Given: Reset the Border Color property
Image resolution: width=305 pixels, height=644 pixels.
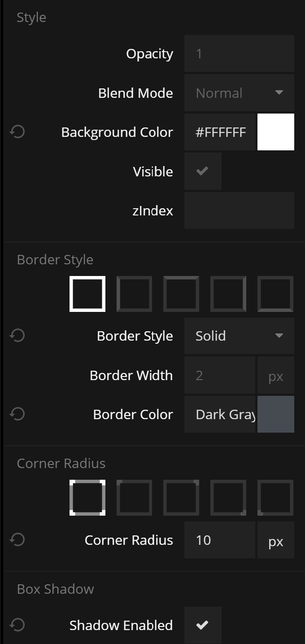Looking at the screenshot, I should 17,414.
